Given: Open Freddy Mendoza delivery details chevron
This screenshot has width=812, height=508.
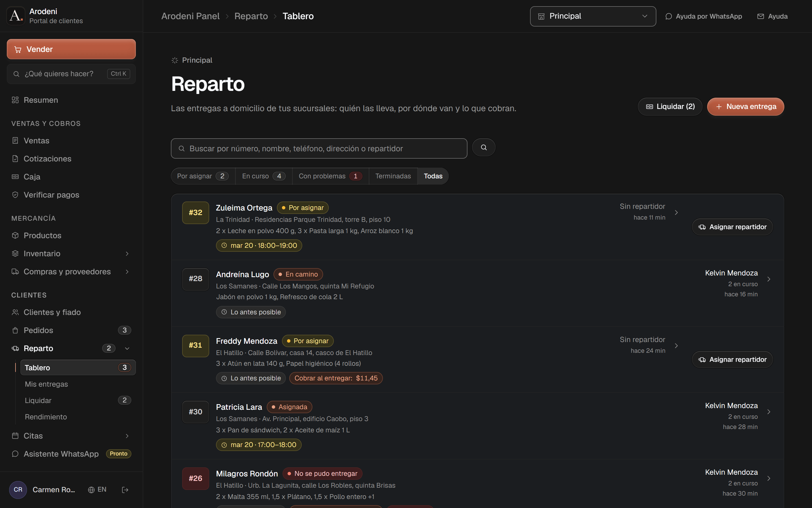Looking at the screenshot, I should tap(676, 346).
